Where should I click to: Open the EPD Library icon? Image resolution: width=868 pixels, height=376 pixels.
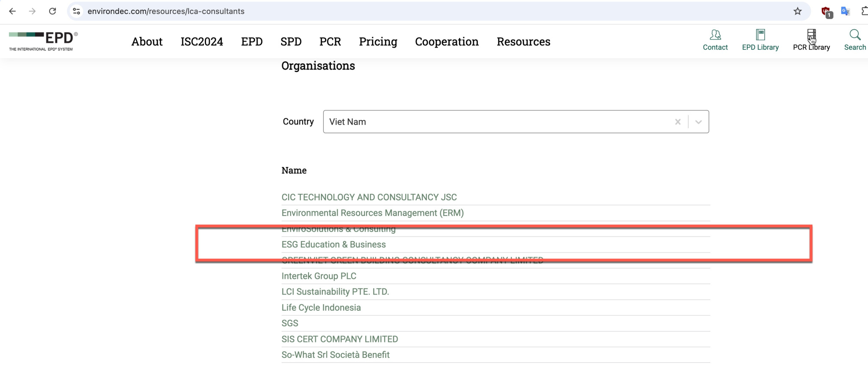(760, 35)
